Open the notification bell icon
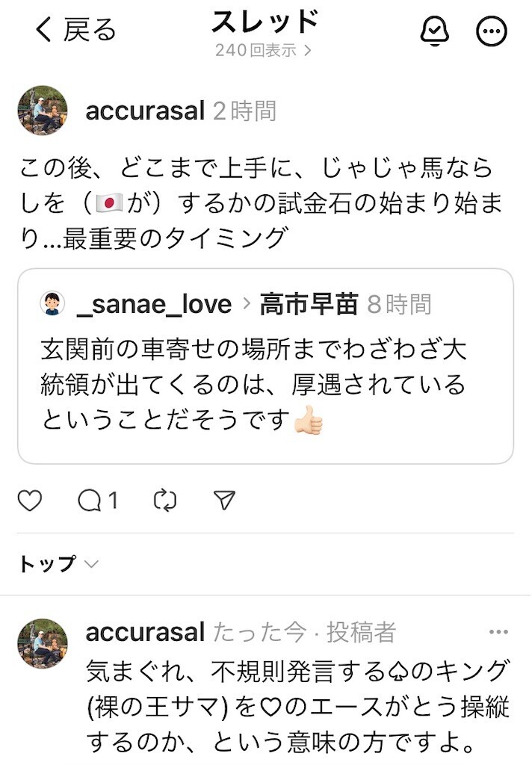 pyautogui.click(x=434, y=31)
